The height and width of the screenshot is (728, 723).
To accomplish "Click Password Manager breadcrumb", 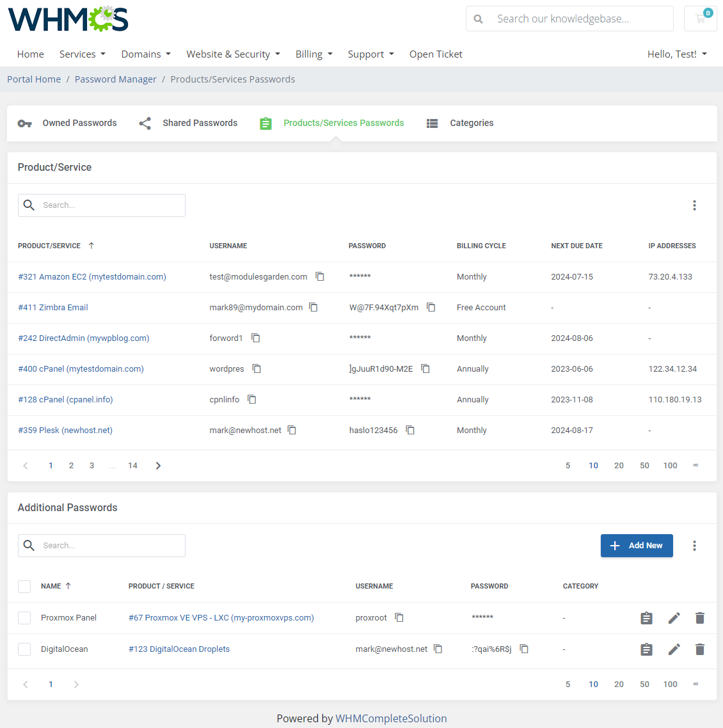I will [x=116, y=79].
